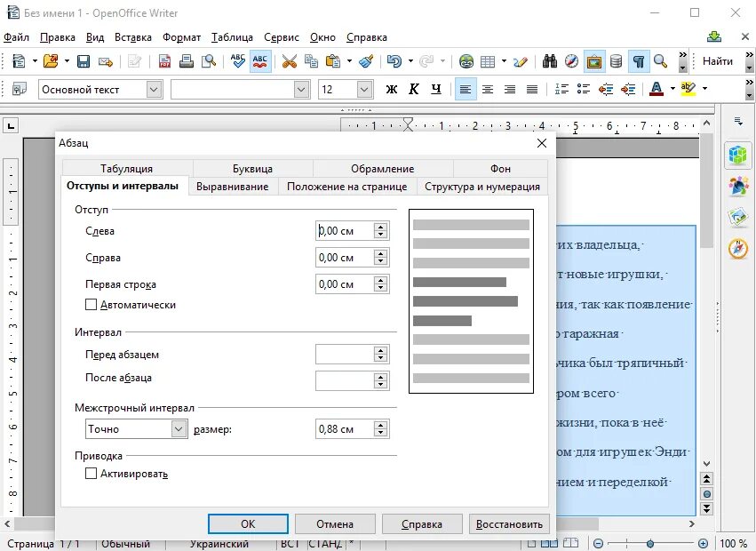This screenshot has height=551, width=756.
Task: Open highlighting color dropdown arrow
Action: click(704, 89)
